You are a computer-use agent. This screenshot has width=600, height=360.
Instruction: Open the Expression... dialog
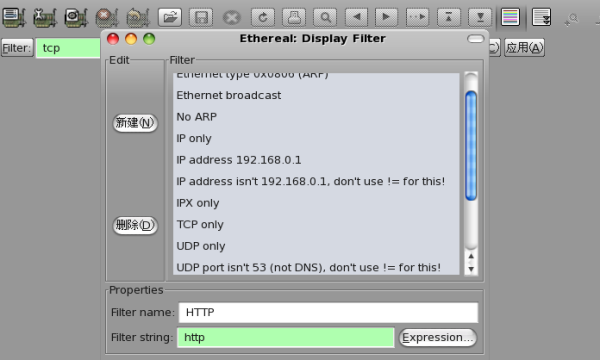coord(438,338)
